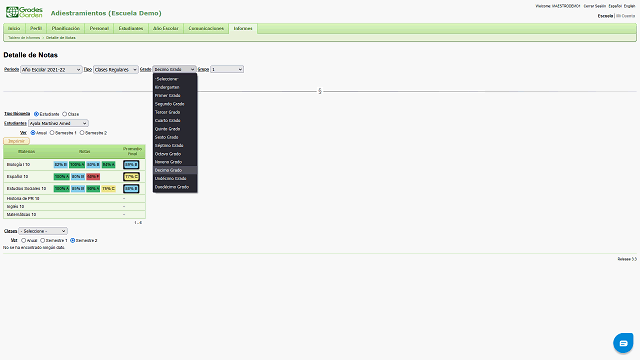This screenshot has height=360, width=640.
Task: Click the red failing grade in Español 10
Action: [x=93, y=177]
